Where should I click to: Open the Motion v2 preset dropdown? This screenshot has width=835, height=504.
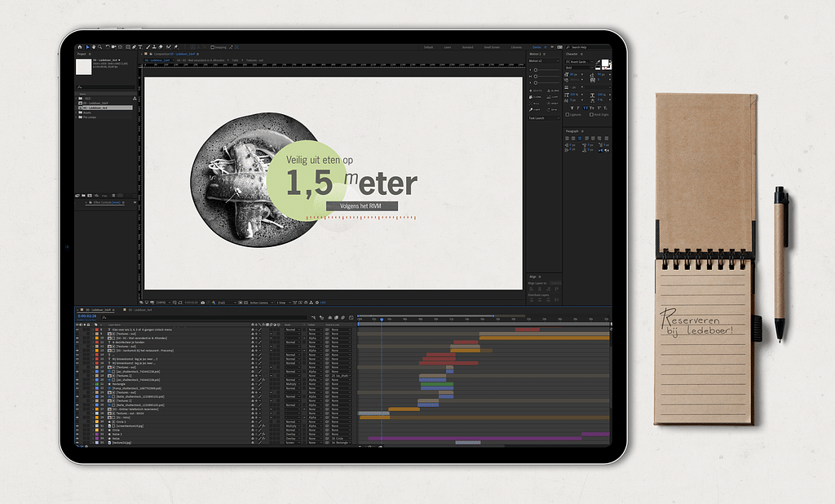point(544,61)
